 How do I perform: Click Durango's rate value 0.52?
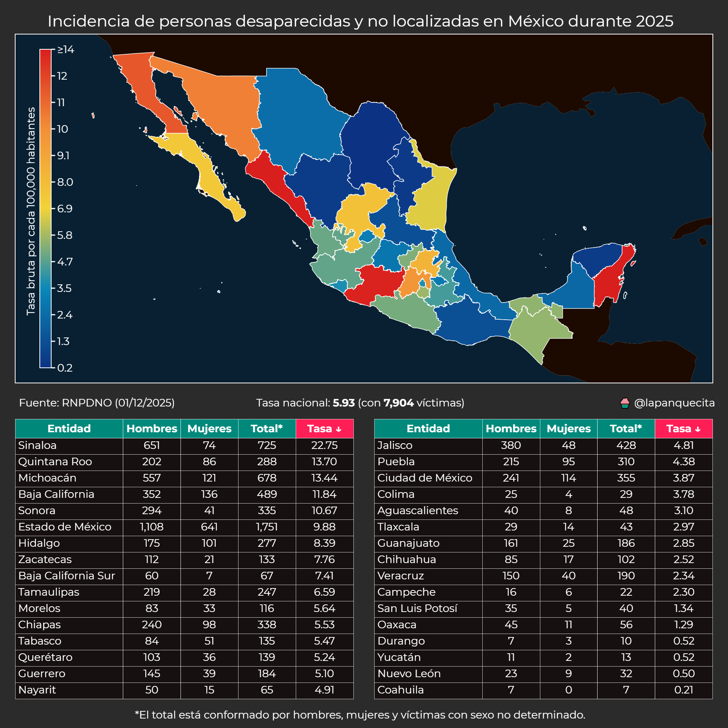click(684, 641)
